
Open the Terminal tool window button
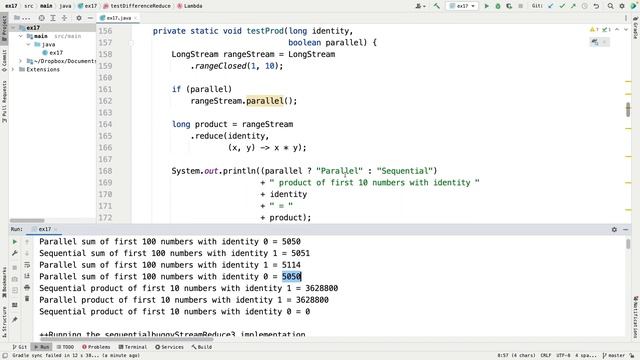133,347
